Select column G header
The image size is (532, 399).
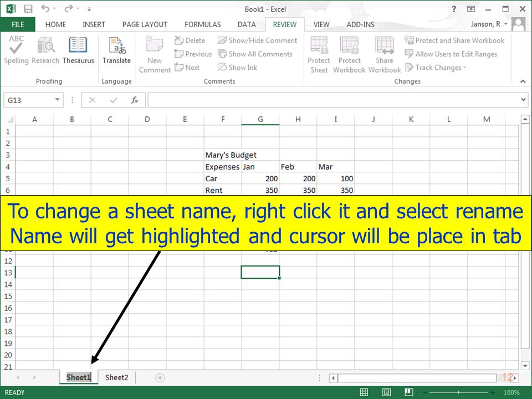(260, 120)
